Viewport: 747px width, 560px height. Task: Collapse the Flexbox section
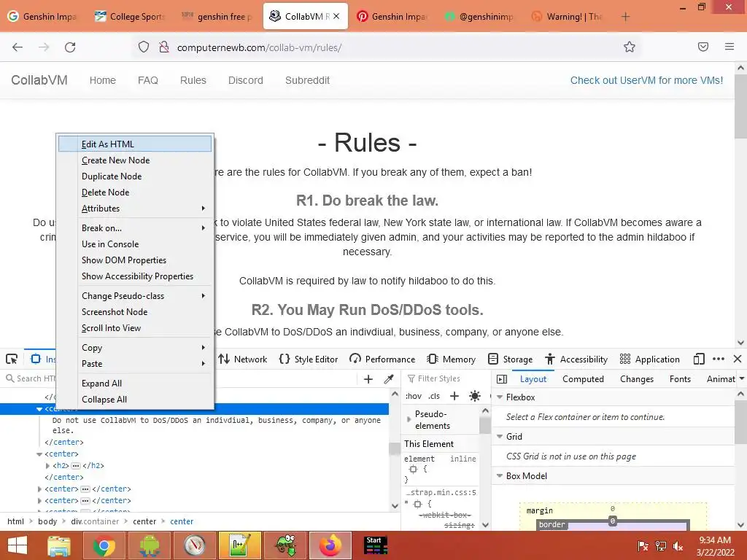(500, 397)
